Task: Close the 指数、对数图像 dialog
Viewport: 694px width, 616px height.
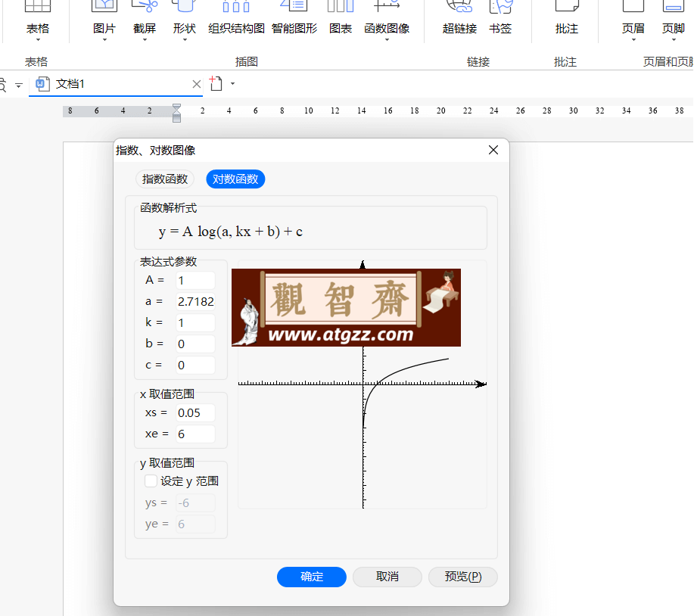Action: click(493, 150)
